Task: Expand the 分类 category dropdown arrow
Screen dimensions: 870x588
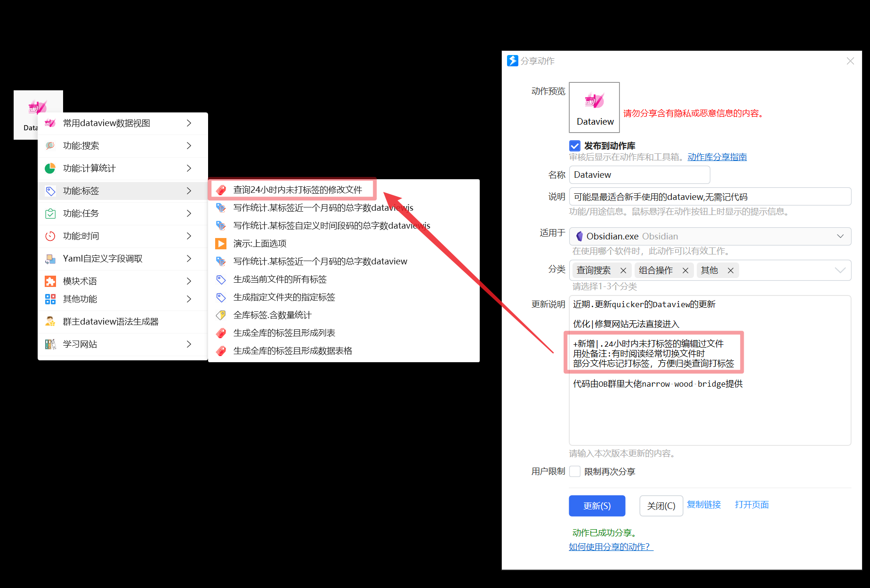Action: click(x=840, y=270)
